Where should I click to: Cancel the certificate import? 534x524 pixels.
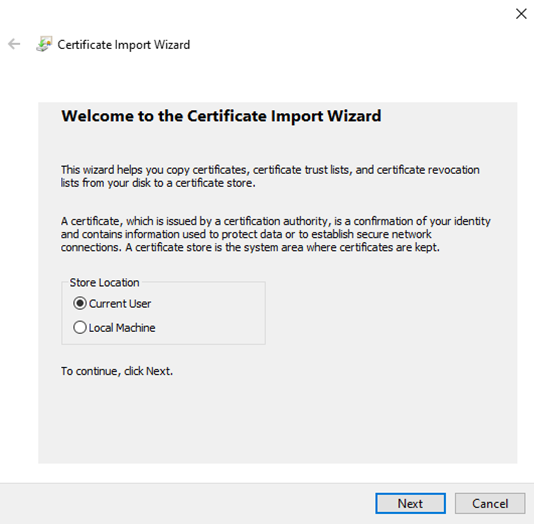[x=490, y=503]
